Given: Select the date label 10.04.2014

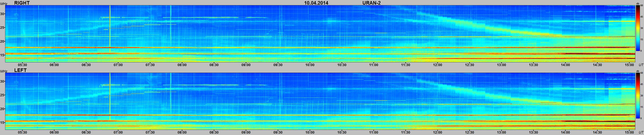Looking at the screenshot, I should tap(316, 3).
